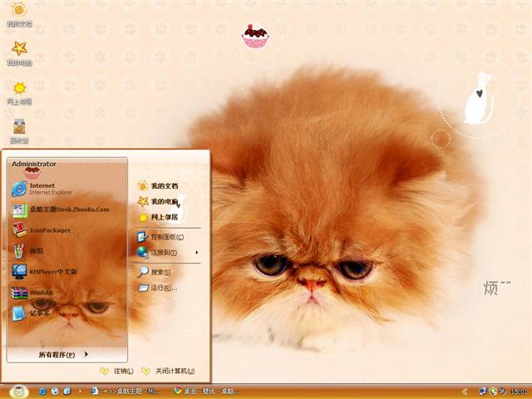Click the third quick launch icon
This screenshot has width=532, height=399.
tap(67, 392)
